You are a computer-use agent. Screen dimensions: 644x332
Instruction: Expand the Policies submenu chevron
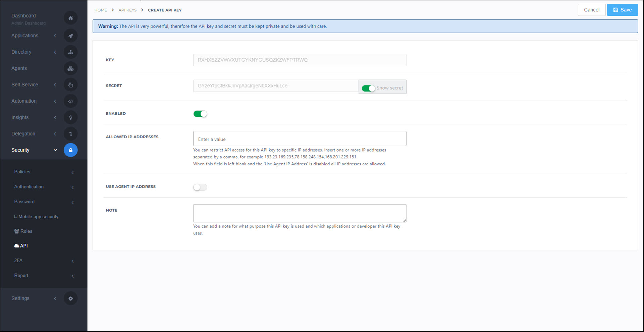72,172
